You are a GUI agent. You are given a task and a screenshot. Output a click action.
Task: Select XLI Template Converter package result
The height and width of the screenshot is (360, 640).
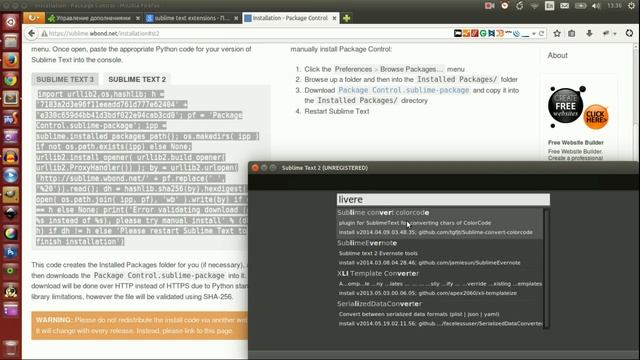coord(440,283)
